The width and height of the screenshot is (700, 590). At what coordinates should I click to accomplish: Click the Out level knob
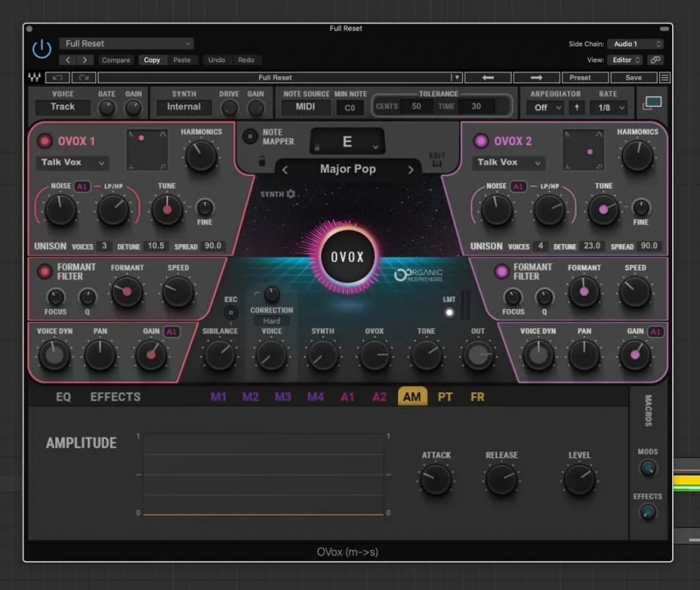pos(478,355)
